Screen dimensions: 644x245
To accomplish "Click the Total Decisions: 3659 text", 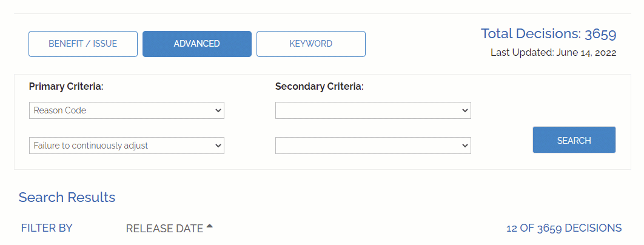I will (548, 33).
